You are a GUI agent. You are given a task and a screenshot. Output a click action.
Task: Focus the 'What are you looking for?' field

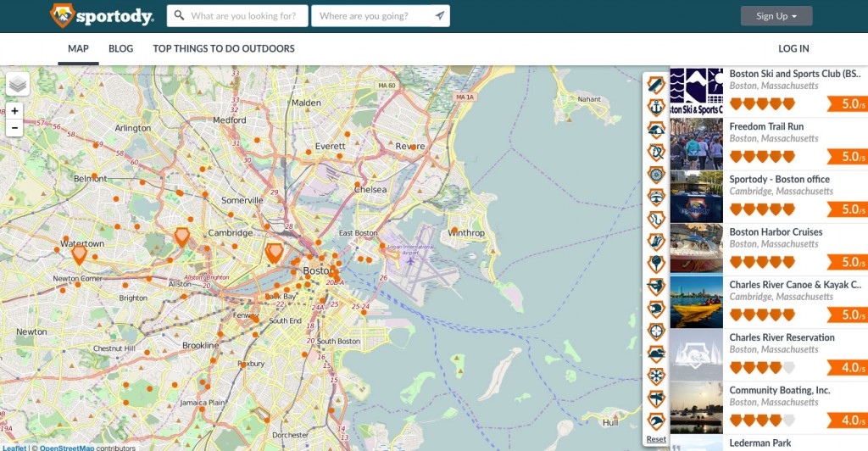point(237,15)
